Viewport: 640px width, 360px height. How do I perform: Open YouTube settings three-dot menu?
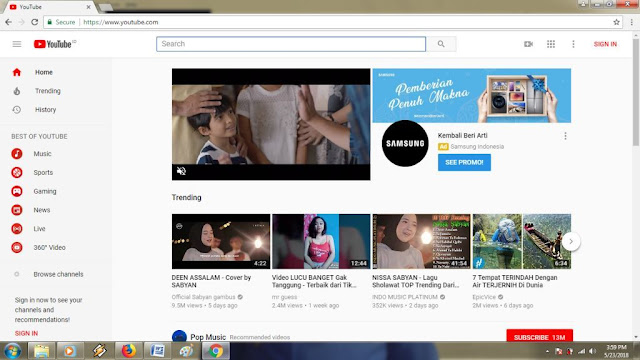[x=573, y=44]
